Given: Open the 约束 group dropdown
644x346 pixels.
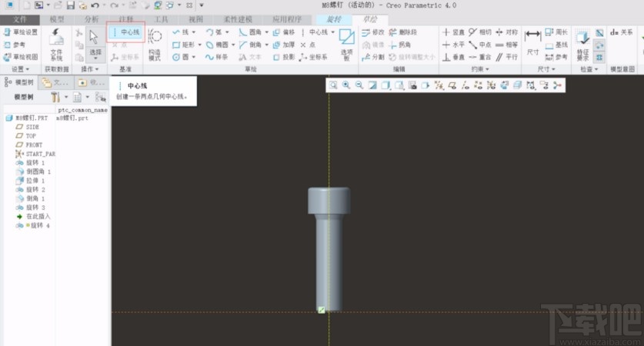Looking at the screenshot, I should tap(480, 69).
